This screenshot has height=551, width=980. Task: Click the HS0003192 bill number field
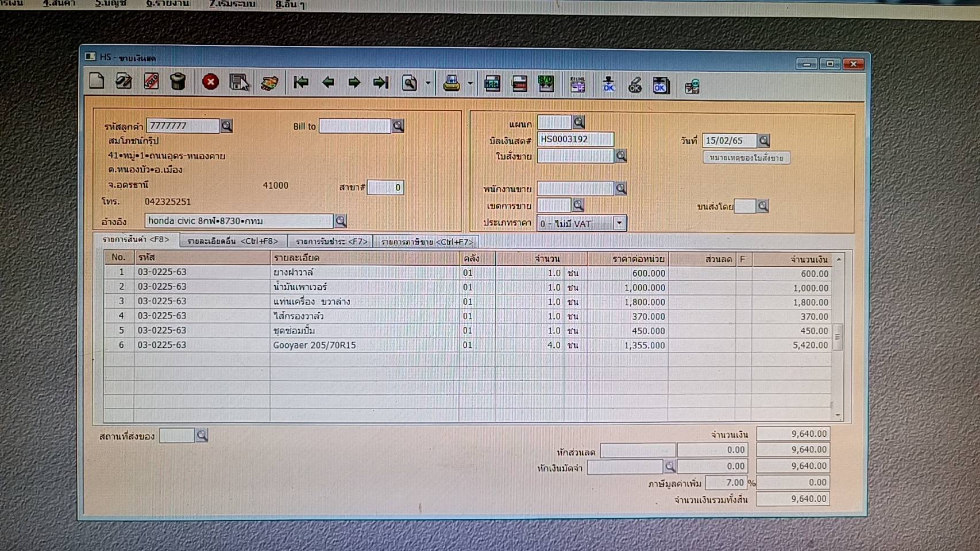[x=576, y=139]
